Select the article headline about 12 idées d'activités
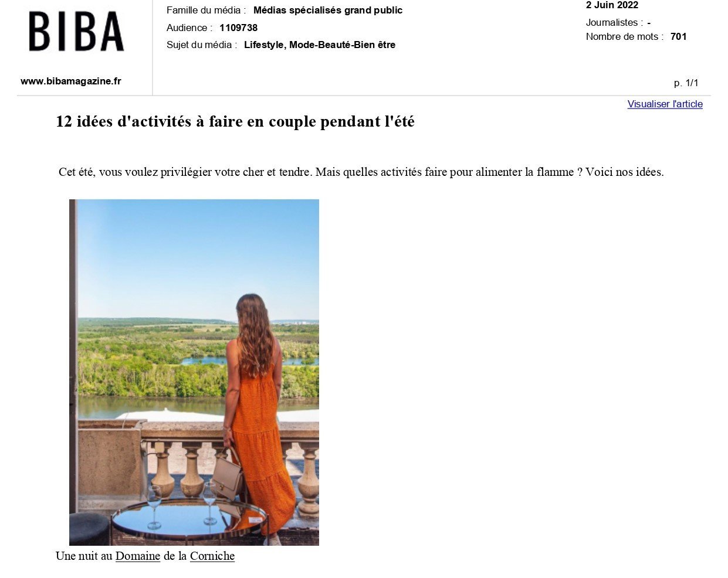The image size is (728, 578). tap(235, 121)
